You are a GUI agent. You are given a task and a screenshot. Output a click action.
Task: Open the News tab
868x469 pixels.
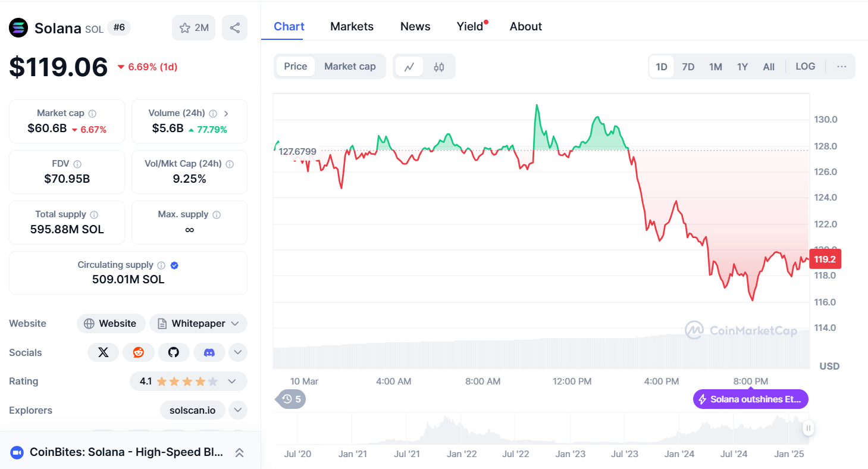415,26
